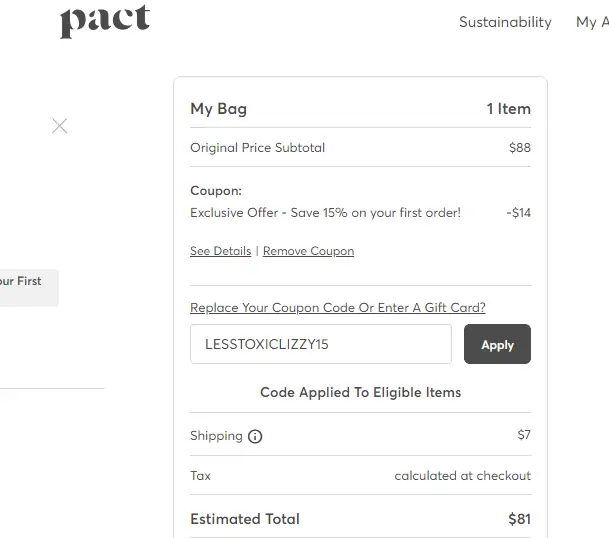Screen dimensions: 609x538
Task: Focus the coupon code input field
Action: [320, 344]
